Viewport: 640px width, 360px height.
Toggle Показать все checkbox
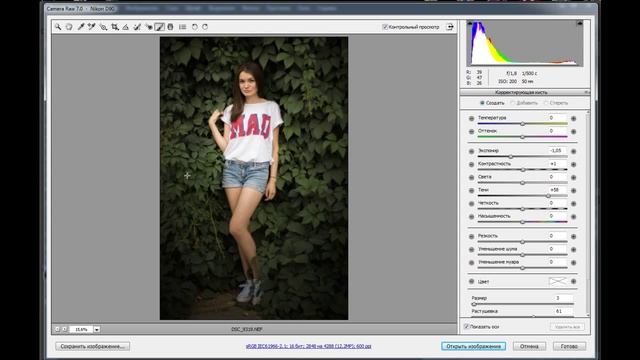pyautogui.click(x=466, y=327)
